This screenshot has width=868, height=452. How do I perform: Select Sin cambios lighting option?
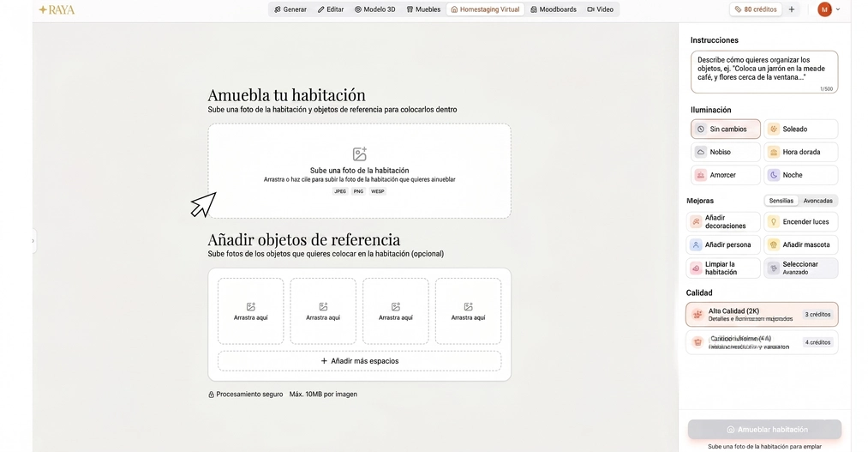click(x=725, y=129)
